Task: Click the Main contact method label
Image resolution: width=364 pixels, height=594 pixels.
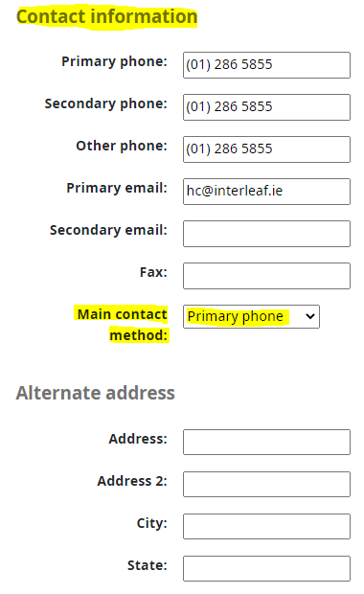Action: point(122,325)
